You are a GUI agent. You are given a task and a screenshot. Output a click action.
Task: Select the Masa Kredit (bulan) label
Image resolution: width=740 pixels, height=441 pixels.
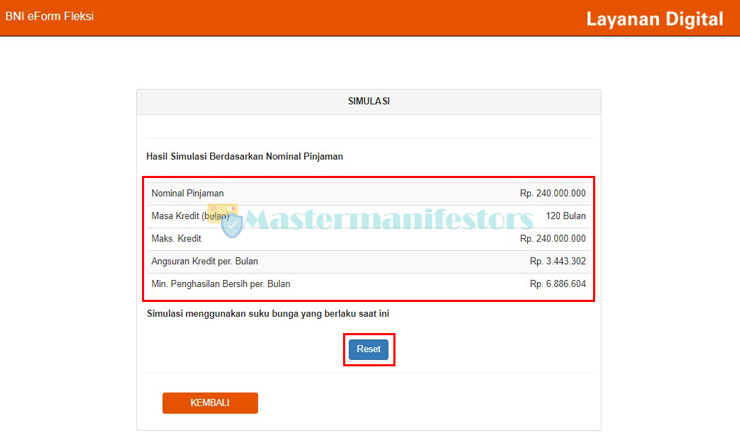click(x=190, y=216)
